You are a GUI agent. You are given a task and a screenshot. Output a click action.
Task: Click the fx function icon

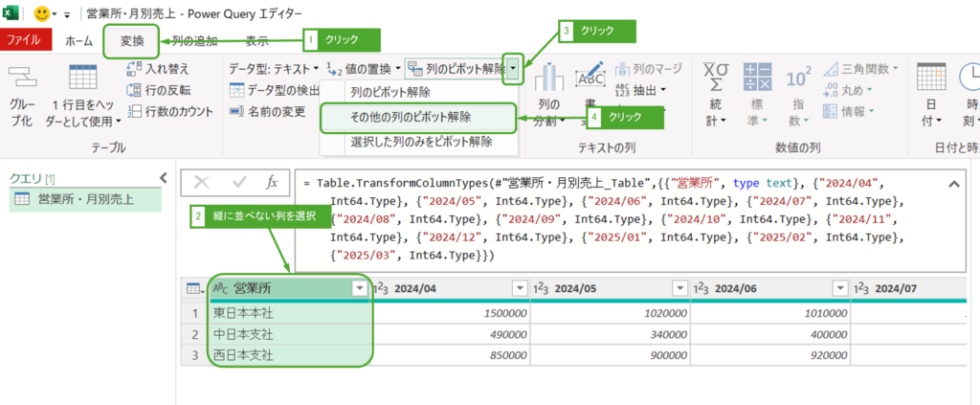coord(272,183)
